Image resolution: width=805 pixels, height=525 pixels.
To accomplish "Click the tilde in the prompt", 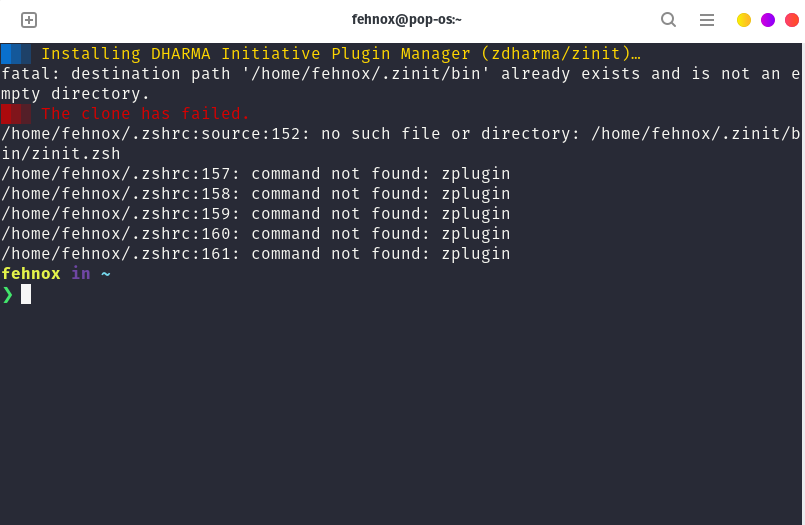I will 106,274.
